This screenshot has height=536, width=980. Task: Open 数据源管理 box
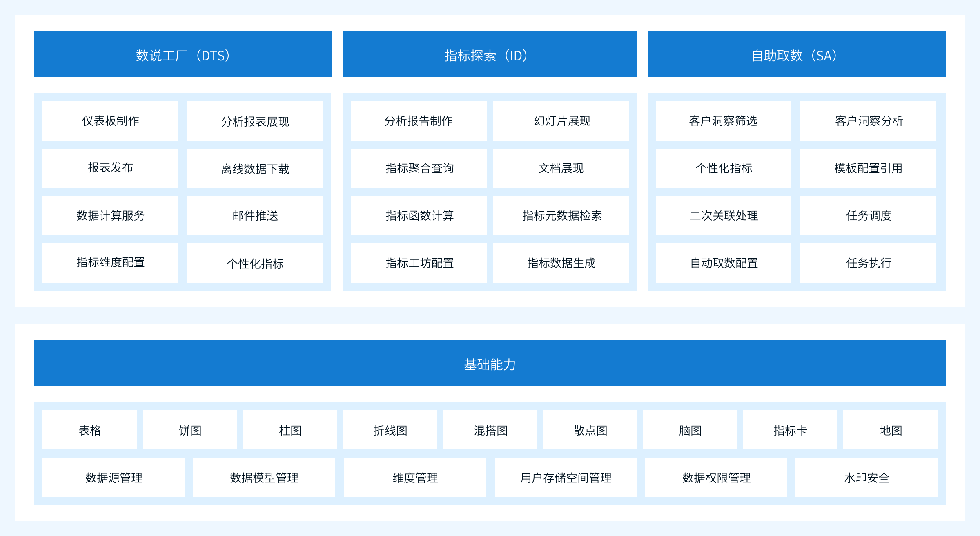point(114,478)
